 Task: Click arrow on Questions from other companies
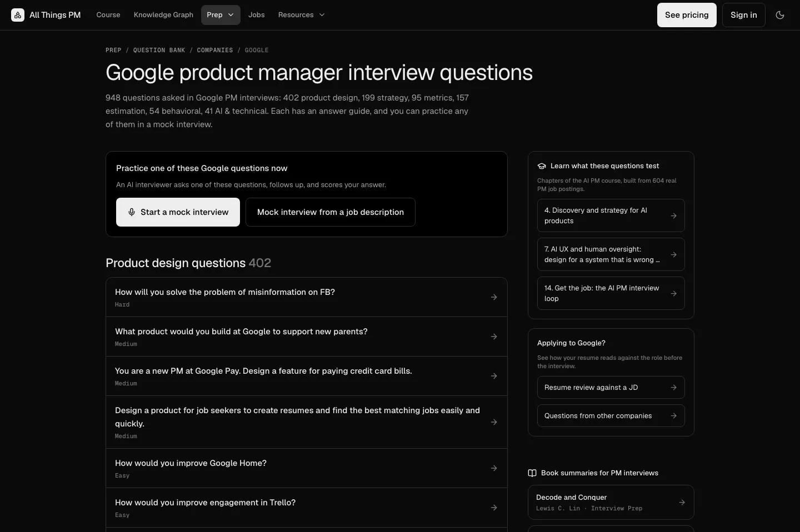(x=673, y=416)
